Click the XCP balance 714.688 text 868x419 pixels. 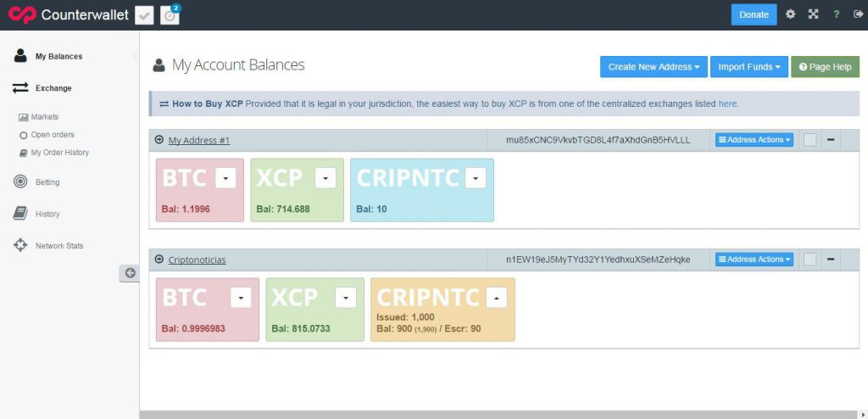(x=283, y=209)
